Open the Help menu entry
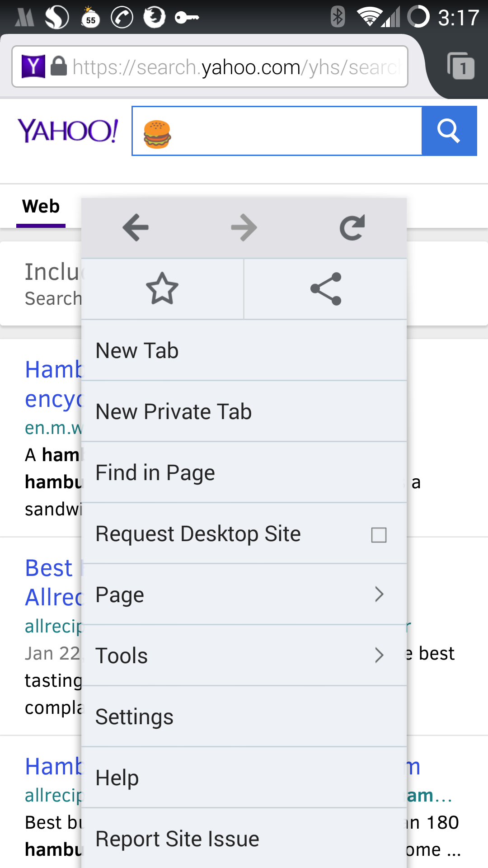The width and height of the screenshot is (488, 868). point(244,778)
